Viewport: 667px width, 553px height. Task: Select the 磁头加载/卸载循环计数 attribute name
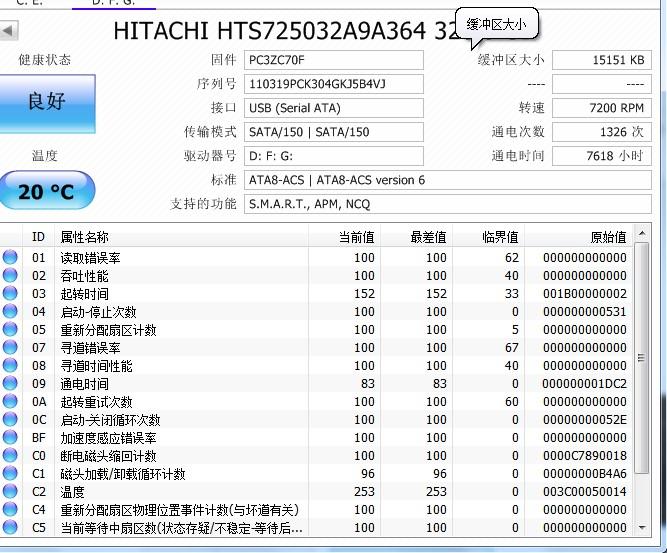(123, 474)
